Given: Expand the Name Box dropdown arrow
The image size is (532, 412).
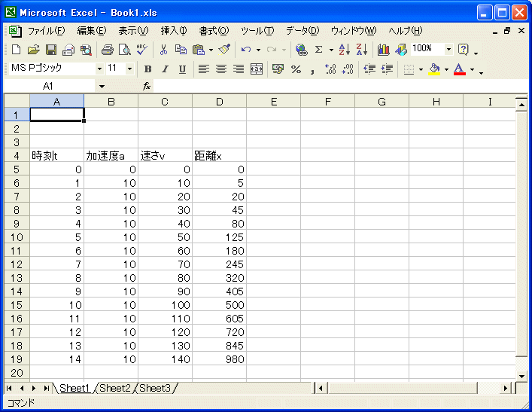Looking at the screenshot, I should [x=102, y=87].
